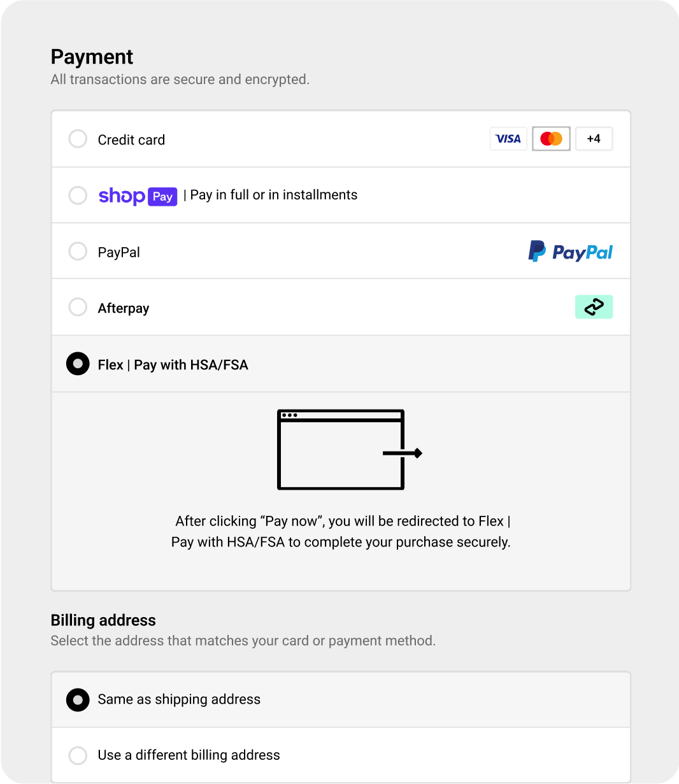Image resolution: width=679 pixels, height=784 pixels.
Task: Select Use a different billing address radio
Action: pyautogui.click(x=78, y=755)
